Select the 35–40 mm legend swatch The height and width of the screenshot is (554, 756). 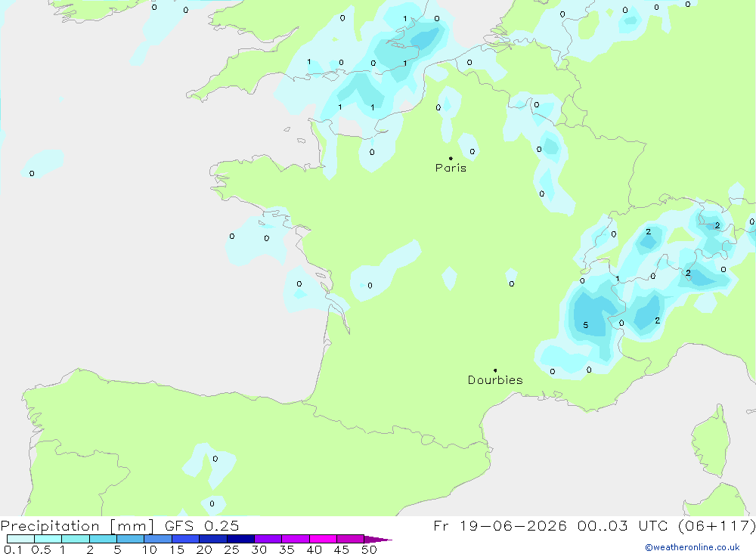pyautogui.click(x=296, y=539)
